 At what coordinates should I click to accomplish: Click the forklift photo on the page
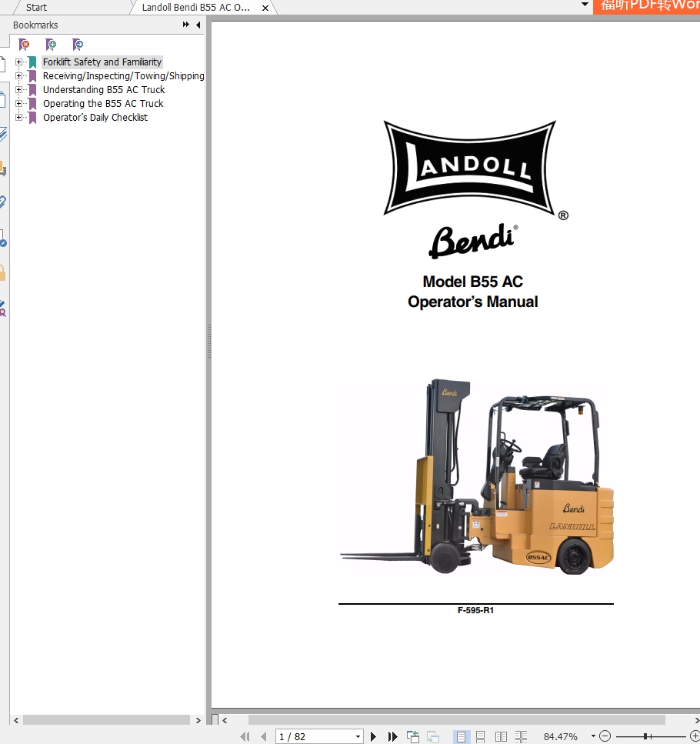click(x=477, y=477)
